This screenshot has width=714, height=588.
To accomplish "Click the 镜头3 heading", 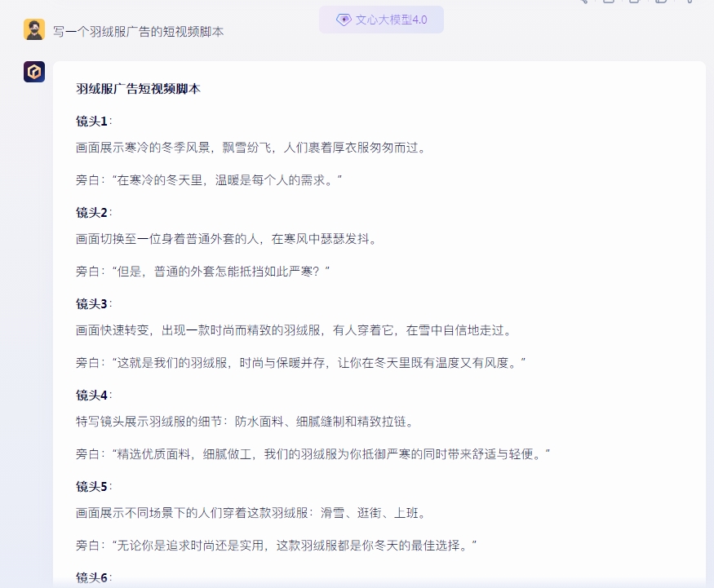I will [x=94, y=304].
